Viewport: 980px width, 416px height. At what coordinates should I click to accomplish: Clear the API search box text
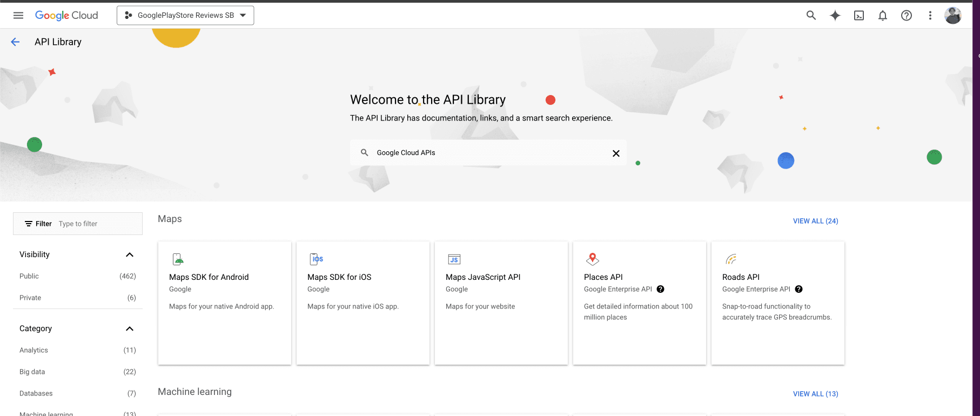[615, 153]
